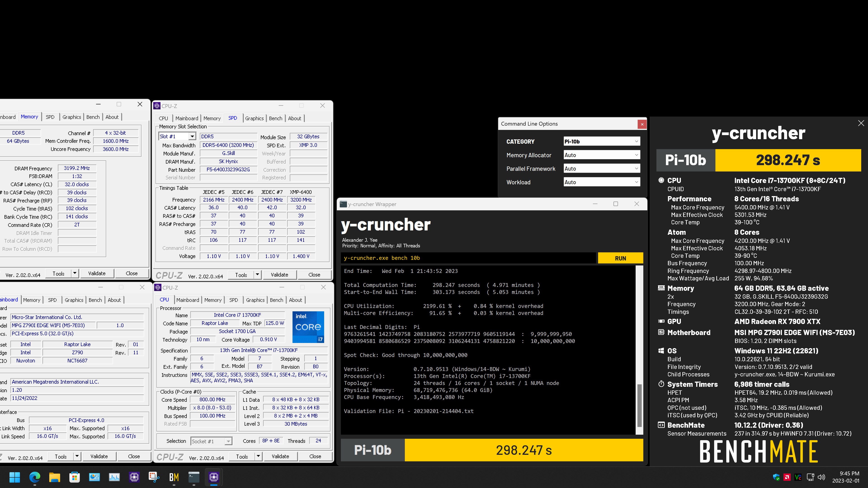The image size is (868, 488).
Task: Open SPD tab in CPU-Z CPU window
Action: coord(234,300)
